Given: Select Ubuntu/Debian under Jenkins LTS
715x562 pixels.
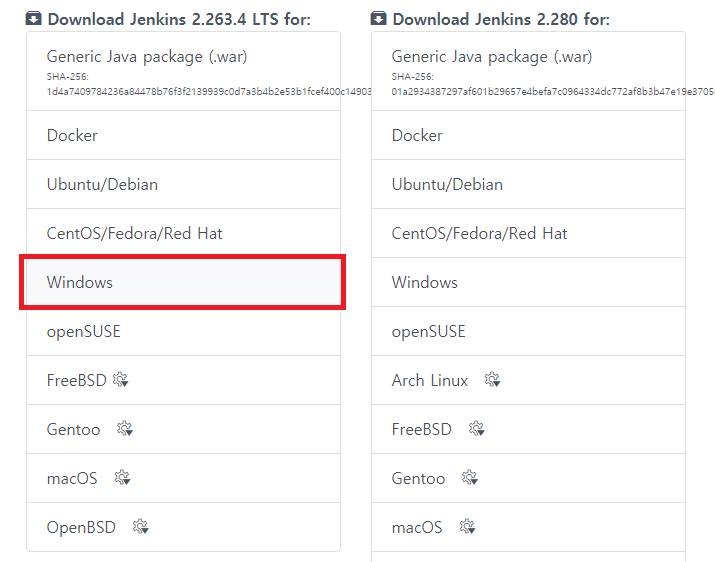Looking at the screenshot, I should click(183, 184).
